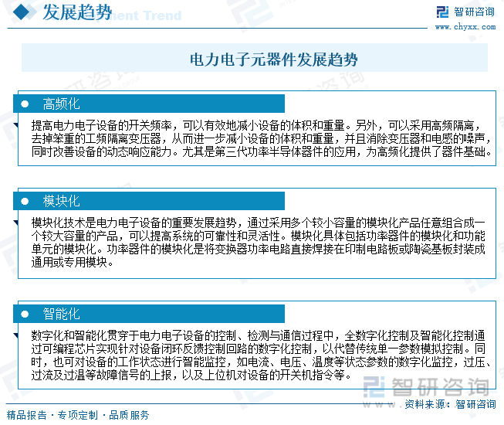Image resolution: width=504 pixels, height=425 pixels.
Task: Click the blue diamond icon beside 发展趋势
Action: 23,12
